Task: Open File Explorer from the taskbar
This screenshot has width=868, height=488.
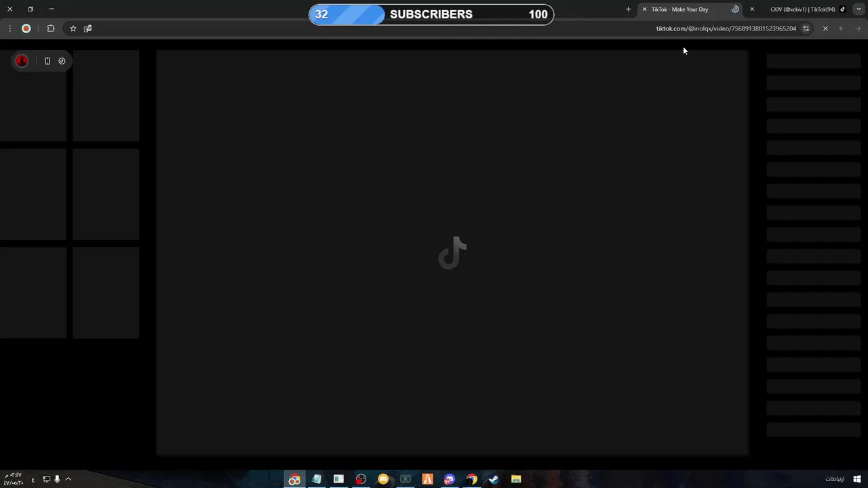Action: coord(516,479)
